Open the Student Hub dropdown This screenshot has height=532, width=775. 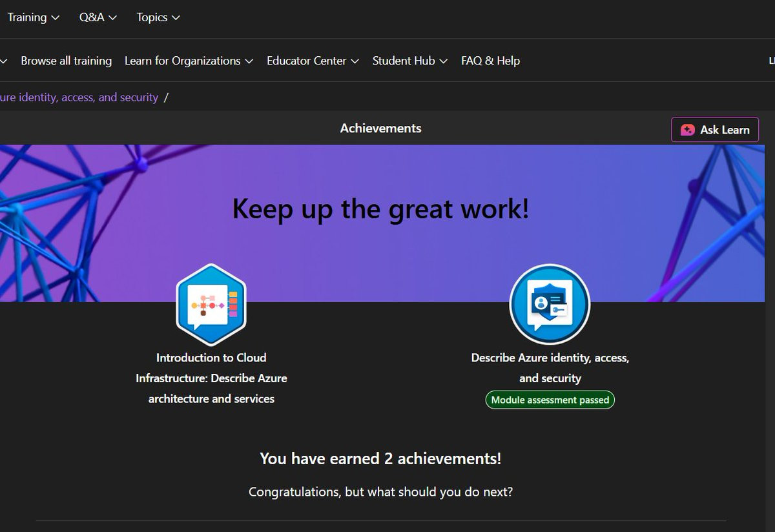pyautogui.click(x=410, y=61)
